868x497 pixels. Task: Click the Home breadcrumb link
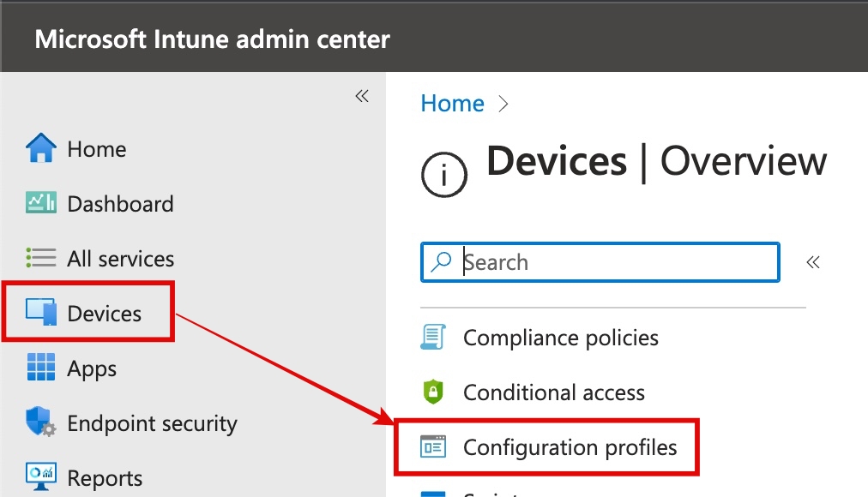pyautogui.click(x=452, y=104)
